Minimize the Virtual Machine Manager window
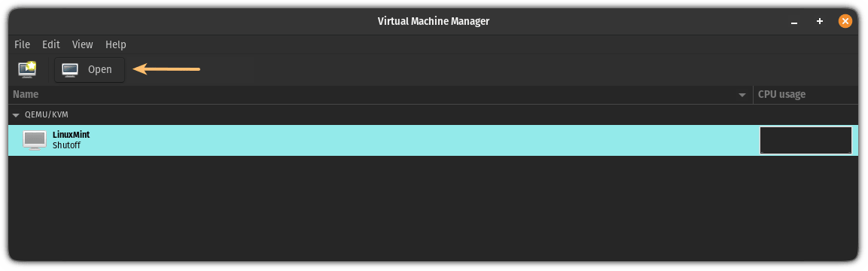Screen dimensions: 868x271 794,22
